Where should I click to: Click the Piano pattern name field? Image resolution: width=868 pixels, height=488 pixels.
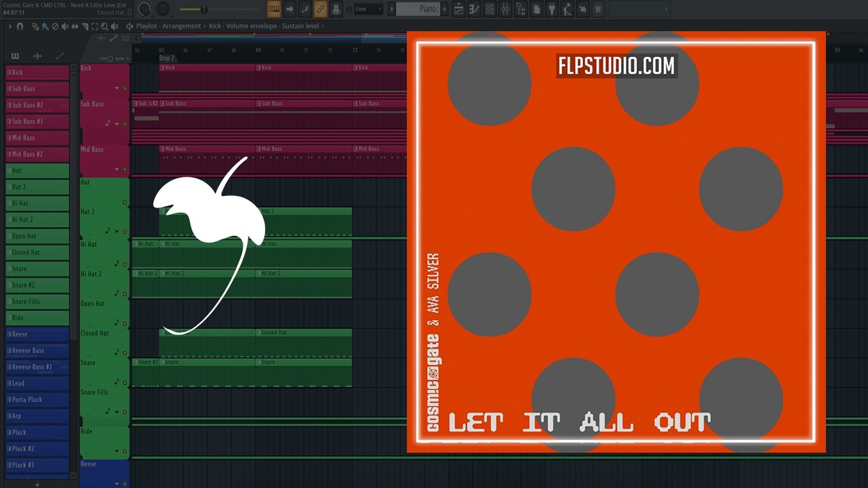point(418,9)
